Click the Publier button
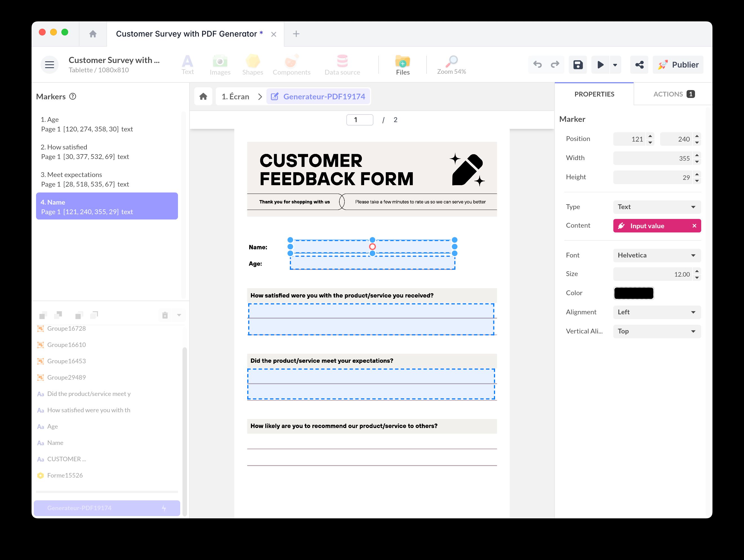The width and height of the screenshot is (744, 560). tap(678, 64)
